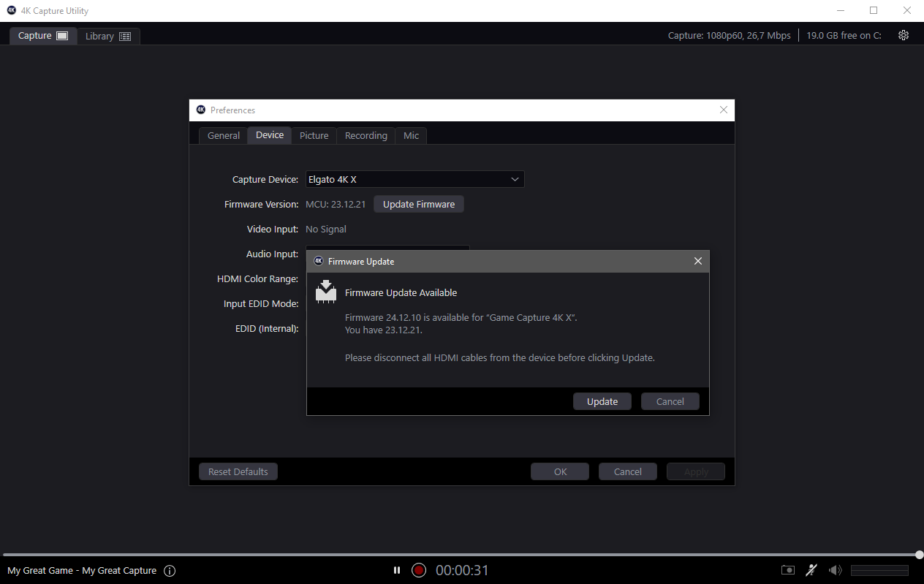Confirm firmware update with Update button
This screenshot has width=924, height=584.
602,401
